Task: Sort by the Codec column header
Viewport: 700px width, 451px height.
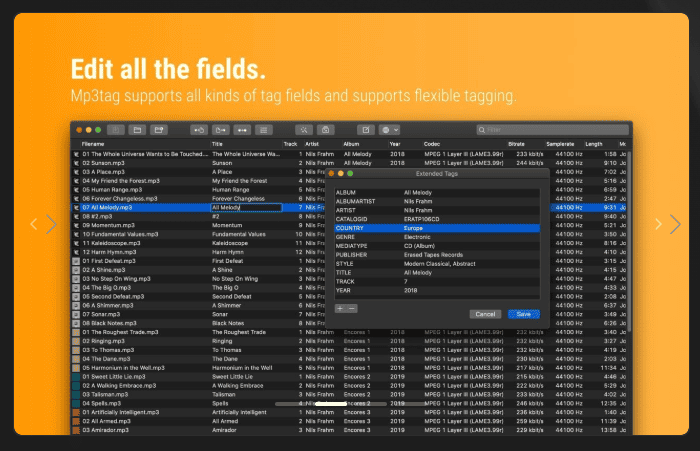Action: pyautogui.click(x=432, y=144)
